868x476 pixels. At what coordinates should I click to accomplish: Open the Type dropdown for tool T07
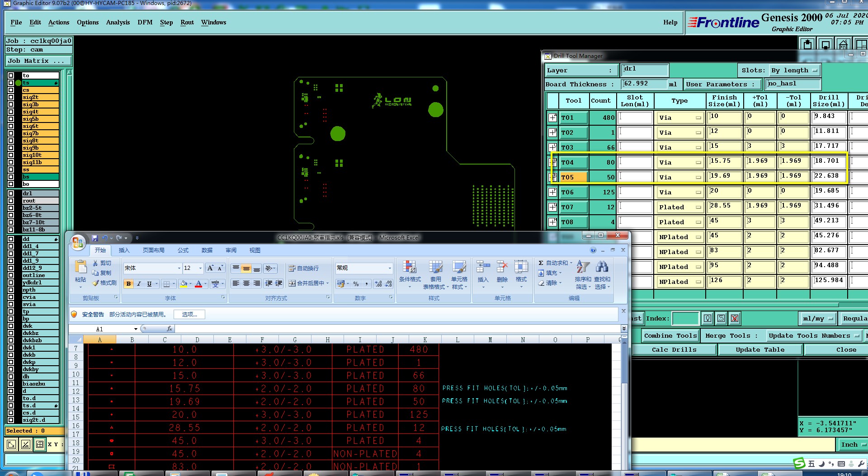coord(679,207)
